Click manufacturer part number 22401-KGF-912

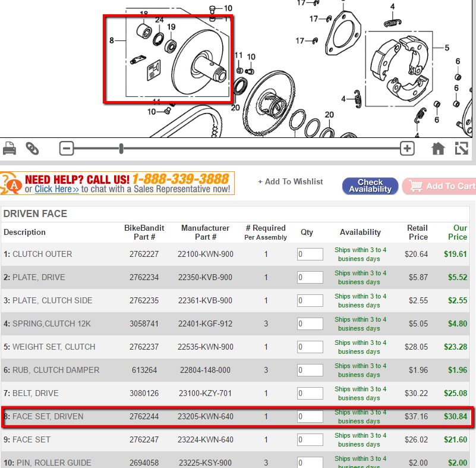[205, 323]
